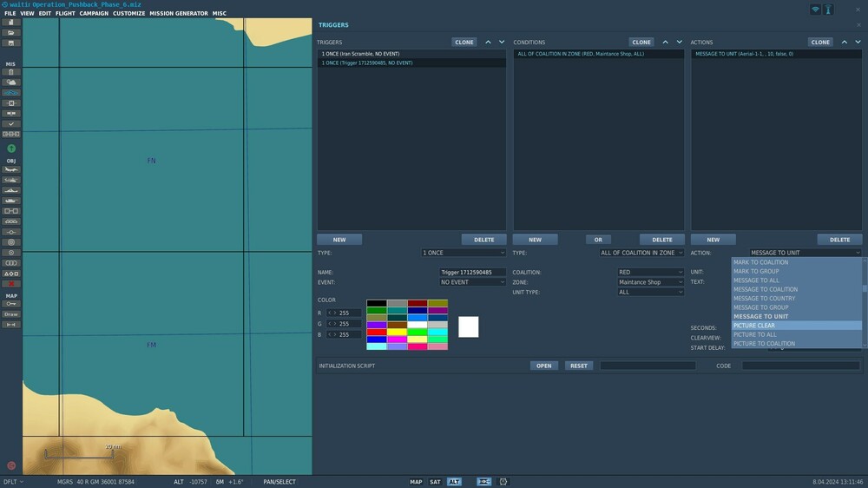Open the MISSION GENERATOR menu
Screen dimensions: 868x488
[x=179, y=13]
